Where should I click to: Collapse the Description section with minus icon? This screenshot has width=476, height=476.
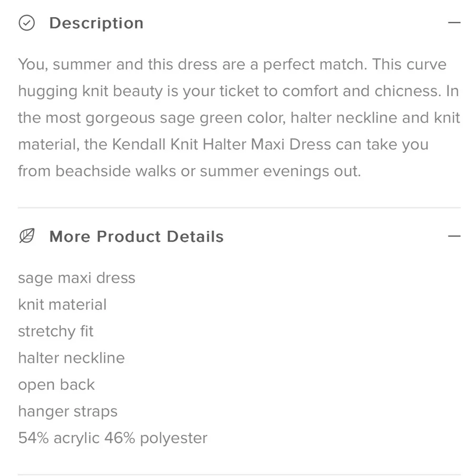(454, 23)
